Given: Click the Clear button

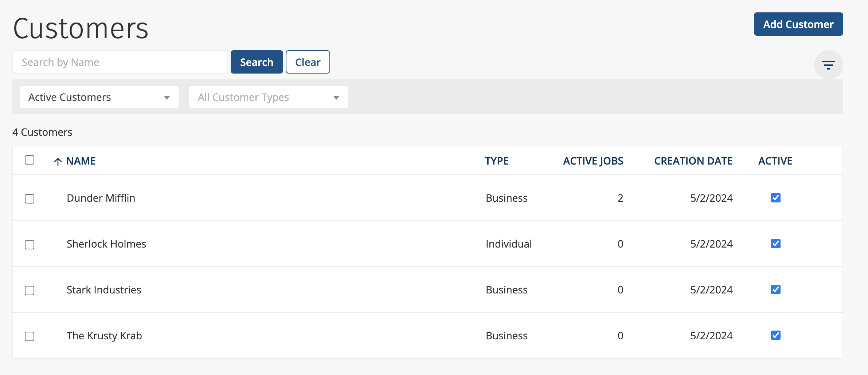Looking at the screenshot, I should [308, 62].
